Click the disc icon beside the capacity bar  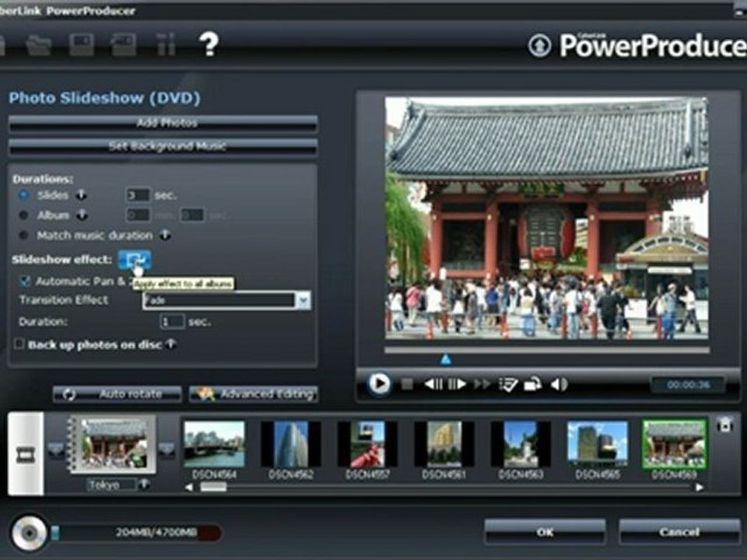[29, 533]
